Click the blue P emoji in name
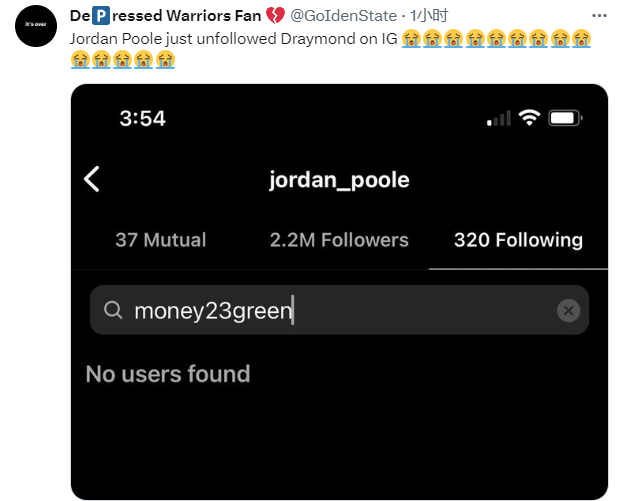The width and height of the screenshot is (619, 501). (x=100, y=16)
